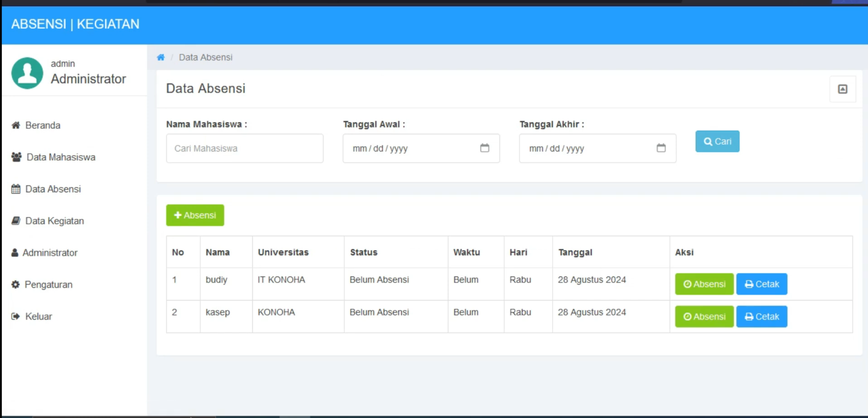Click Absensi button for kasep
The image size is (868, 418).
click(x=704, y=316)
